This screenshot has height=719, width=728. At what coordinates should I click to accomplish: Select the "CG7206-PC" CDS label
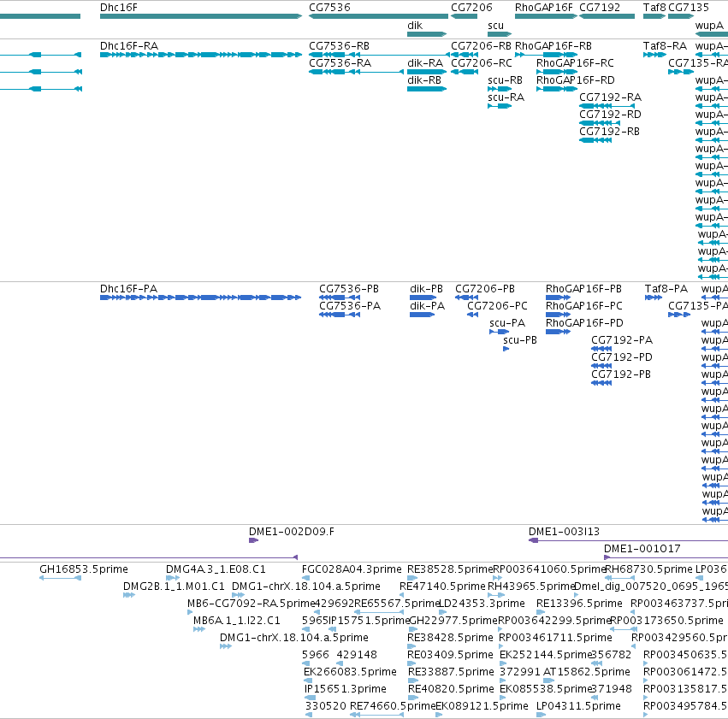point(498,306)
